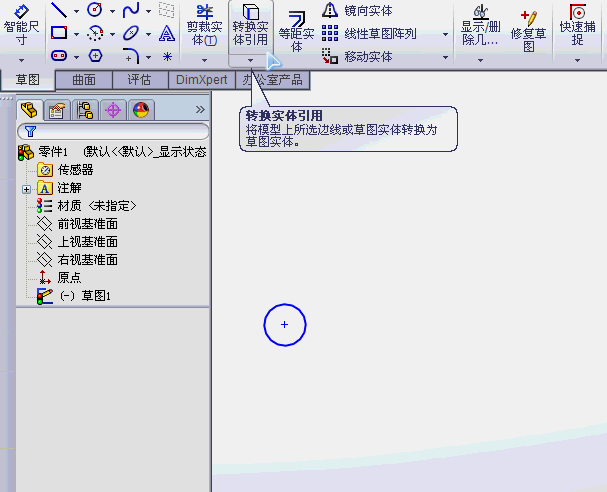
Task: Open the DimXpertManager crosshair tab
Action: tap(113, 110)
